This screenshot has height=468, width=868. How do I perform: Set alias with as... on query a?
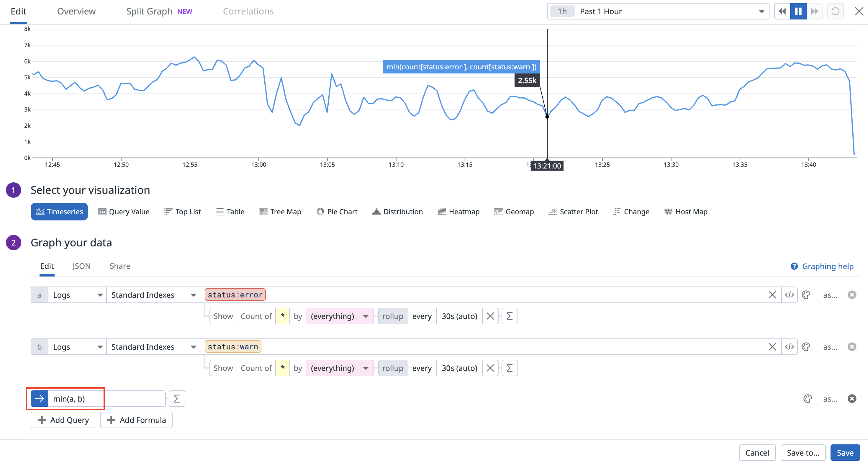point(830,295)
